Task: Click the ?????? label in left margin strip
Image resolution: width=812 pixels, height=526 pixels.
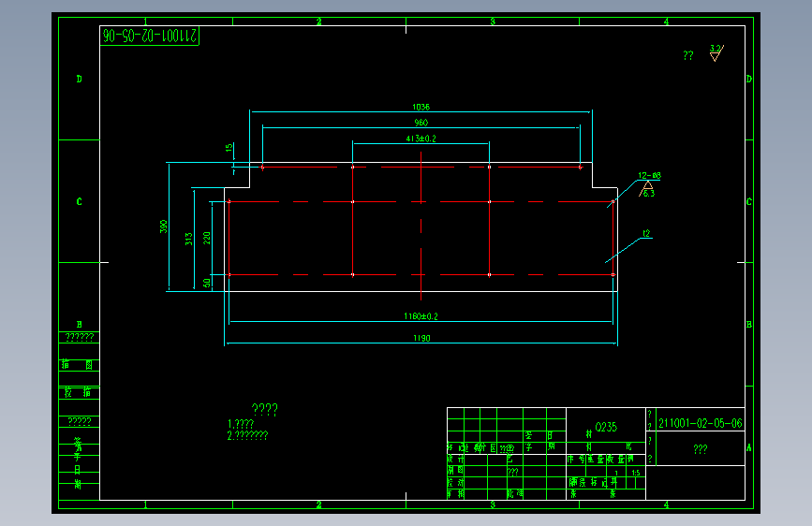Action: 80,337
